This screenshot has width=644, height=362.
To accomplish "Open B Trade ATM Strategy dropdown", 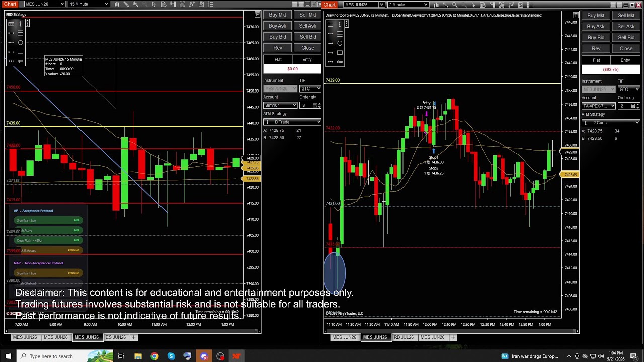I will click(x=292, y=122).
